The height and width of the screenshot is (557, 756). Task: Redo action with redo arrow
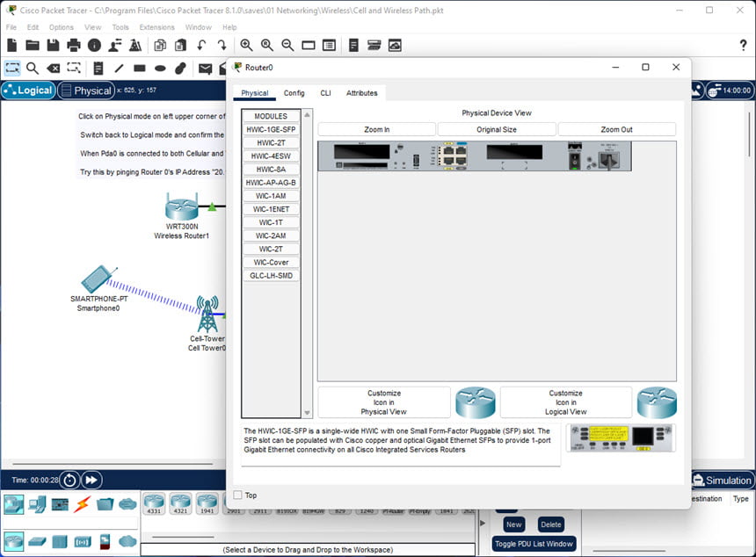coord(222,46)
